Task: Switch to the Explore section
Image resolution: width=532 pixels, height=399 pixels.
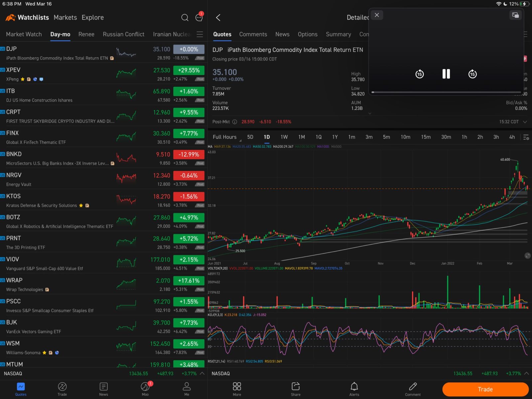Action: 93,18
